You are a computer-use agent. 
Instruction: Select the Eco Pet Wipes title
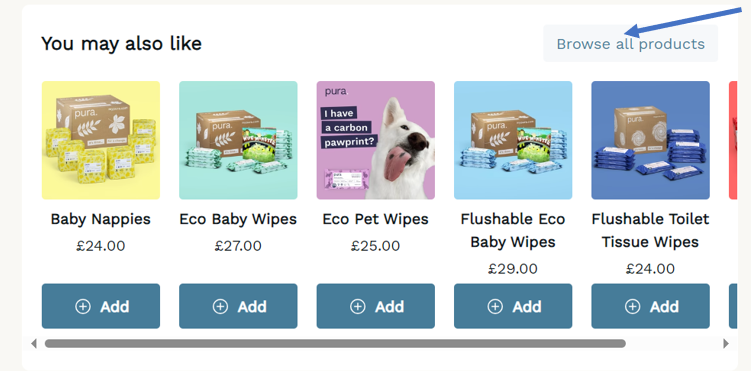[x=376, y=219]
